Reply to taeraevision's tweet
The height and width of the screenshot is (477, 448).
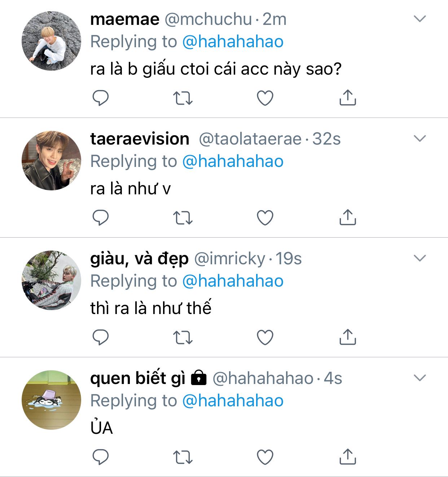coord(101,218)
